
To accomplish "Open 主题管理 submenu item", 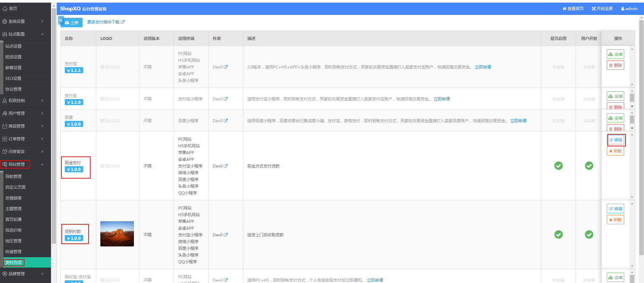I will click(27, 209).
